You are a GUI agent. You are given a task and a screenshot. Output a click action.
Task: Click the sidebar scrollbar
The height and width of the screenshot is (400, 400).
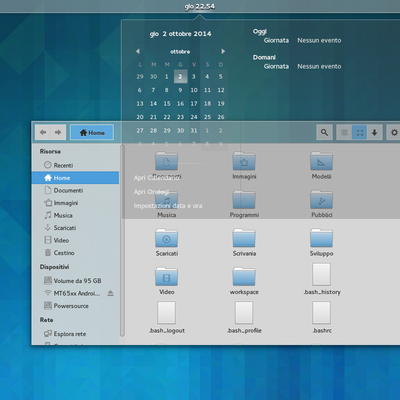coord(122,240)
